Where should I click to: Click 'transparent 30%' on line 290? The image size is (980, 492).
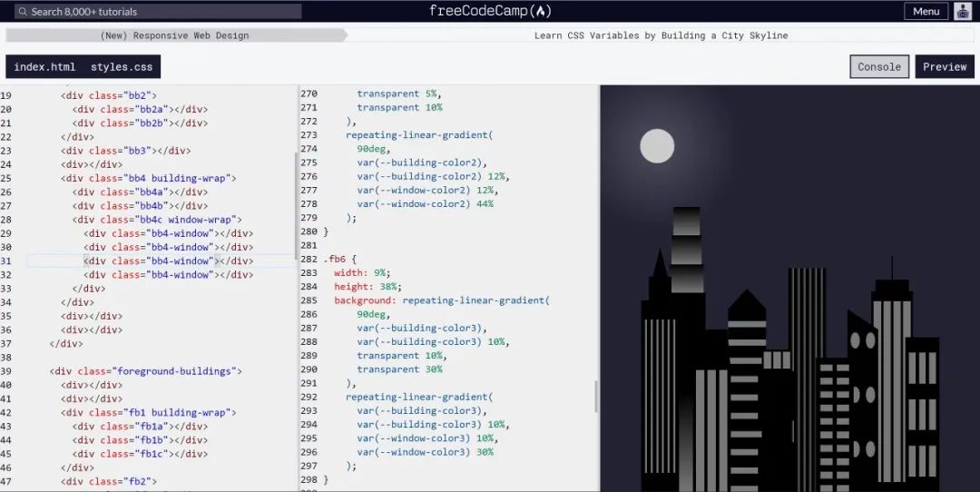pyautogui.click(x=399, y=369)
